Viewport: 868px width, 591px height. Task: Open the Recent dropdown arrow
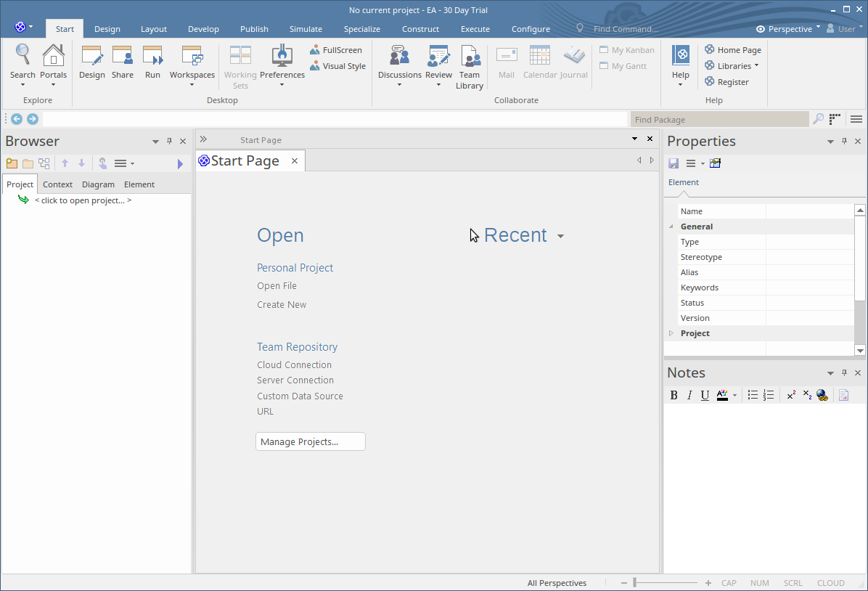click(x=560, y=237)
